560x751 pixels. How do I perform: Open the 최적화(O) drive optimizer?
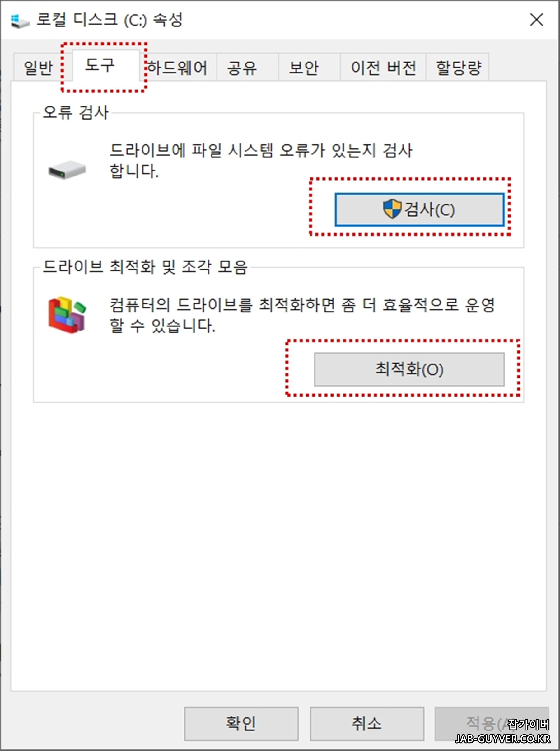click(x=409, y=369)
